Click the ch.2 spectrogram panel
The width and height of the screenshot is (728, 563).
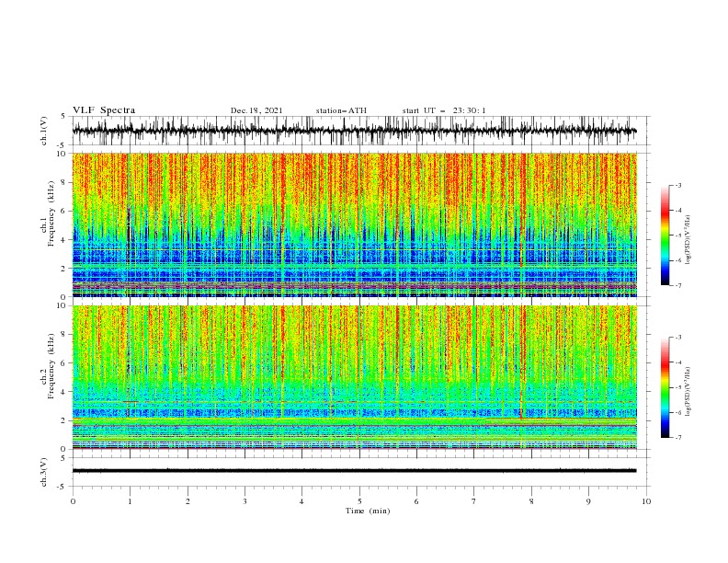tap(354, 377)
